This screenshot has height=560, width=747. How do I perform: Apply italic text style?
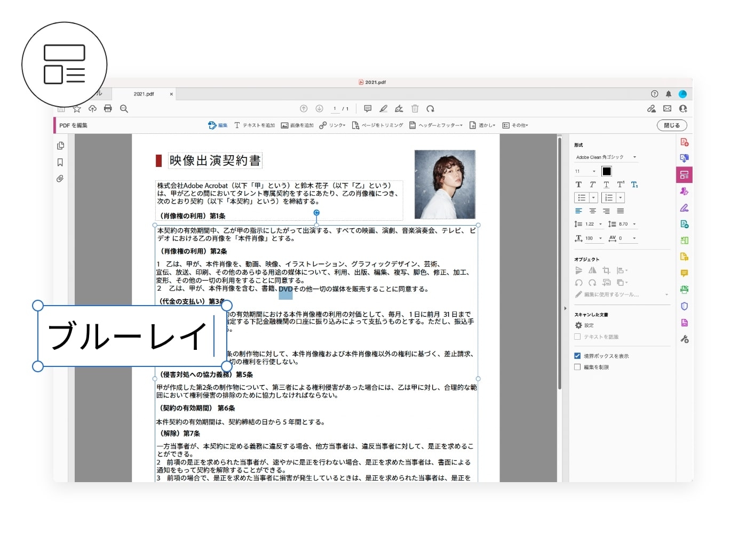point(592,185)
